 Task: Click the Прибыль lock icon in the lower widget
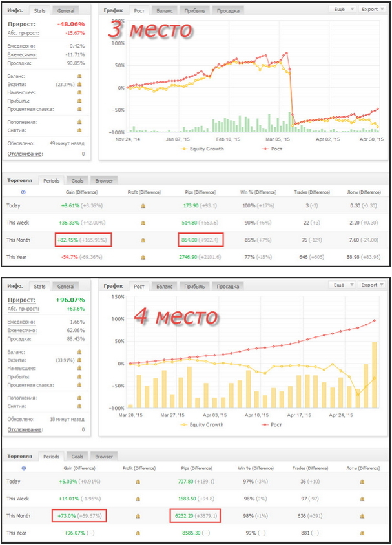79,376
